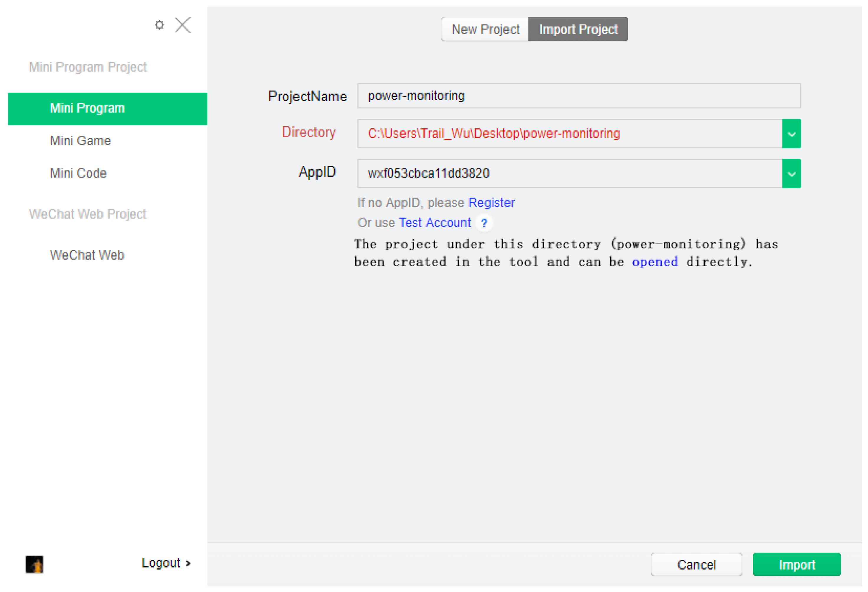
Task: Click the opened link in the message
Action: 655,262
